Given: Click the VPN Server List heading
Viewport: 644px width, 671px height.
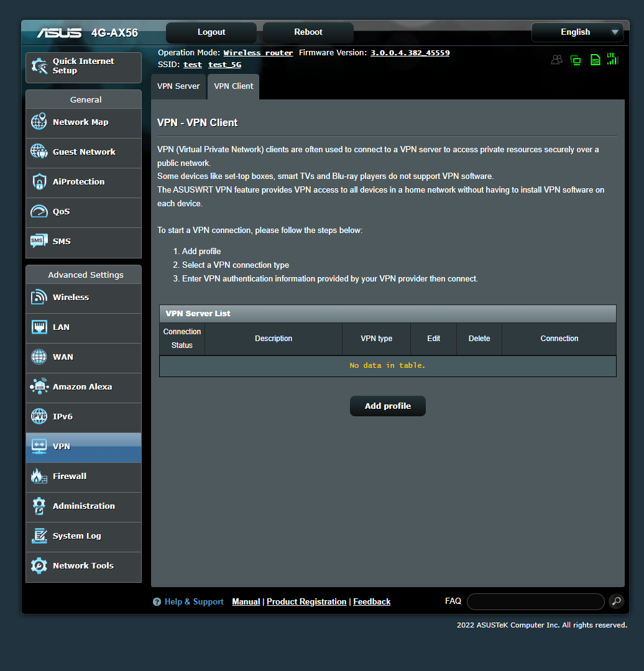Looking at the screenshot, I should (198, 314).
